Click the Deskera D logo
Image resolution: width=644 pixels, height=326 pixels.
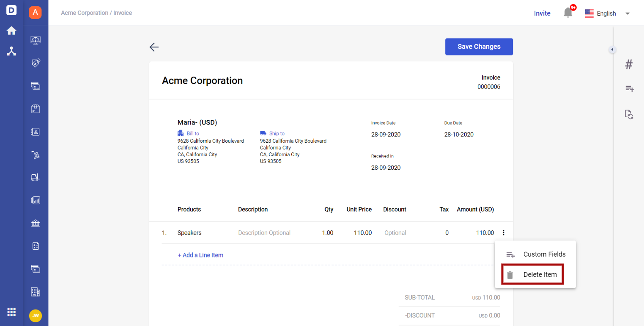click(x=11, y=10)
